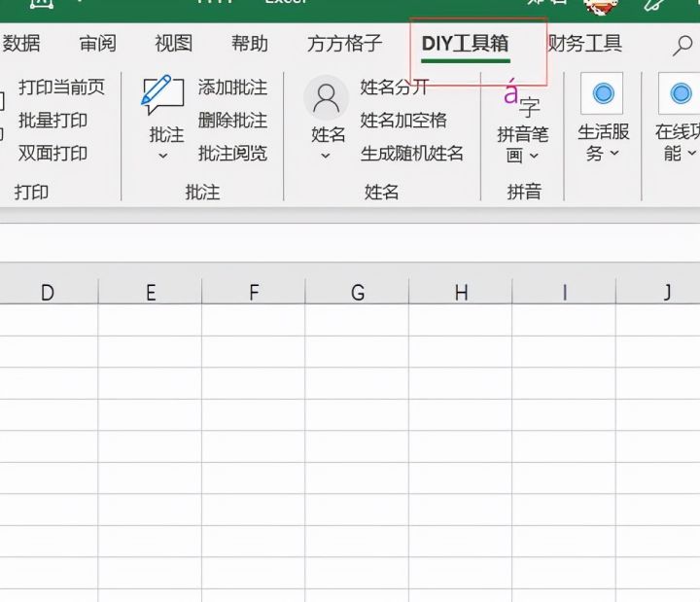Image resolution: width=700 pixels, height=602 pixels.
Task: Select the DIY工具箱 tab
Action: pos(465,44)
